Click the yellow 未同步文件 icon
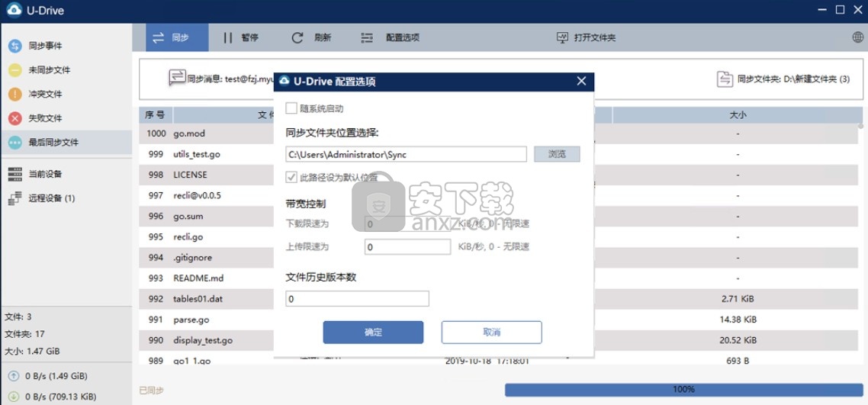The image size is (868, 405). pos(15,70)
